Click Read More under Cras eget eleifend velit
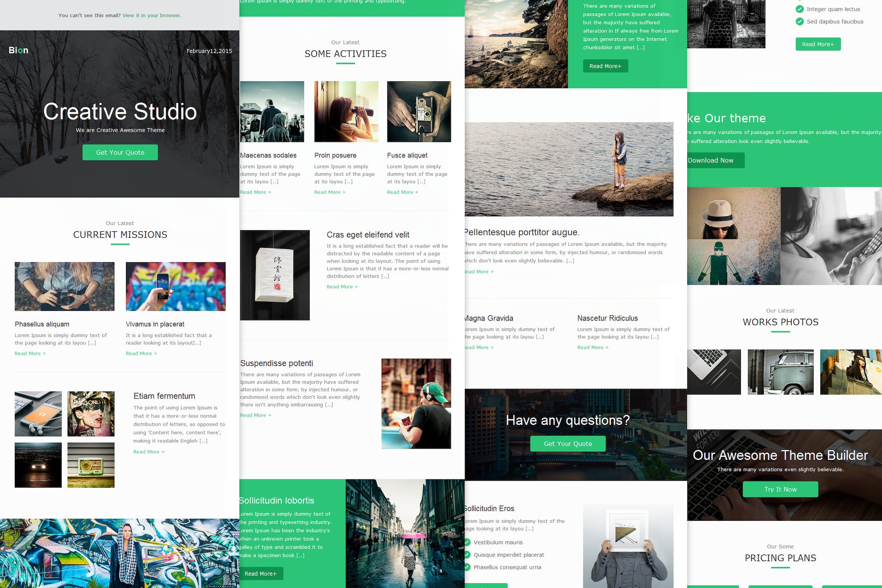 (342, 287)
